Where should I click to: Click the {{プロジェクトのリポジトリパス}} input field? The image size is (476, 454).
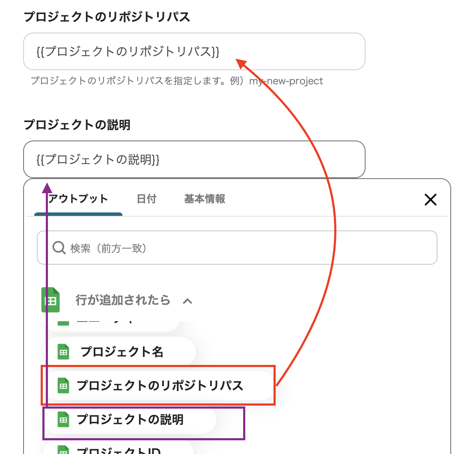click(194, 51)
